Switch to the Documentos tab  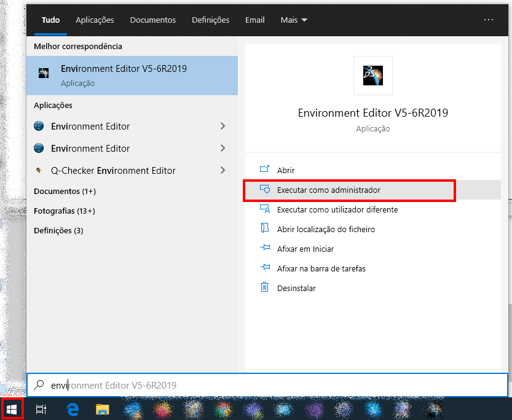coord(152,20)
